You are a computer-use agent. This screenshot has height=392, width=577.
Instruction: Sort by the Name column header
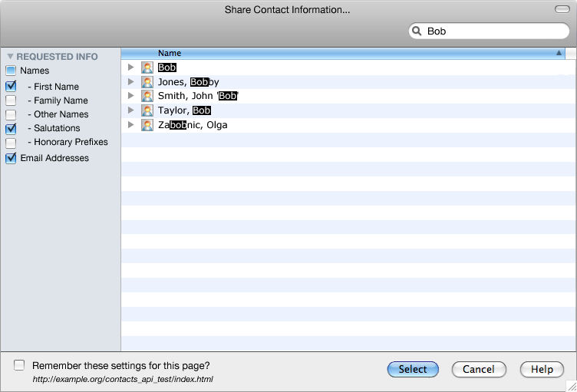click(343, 53)
